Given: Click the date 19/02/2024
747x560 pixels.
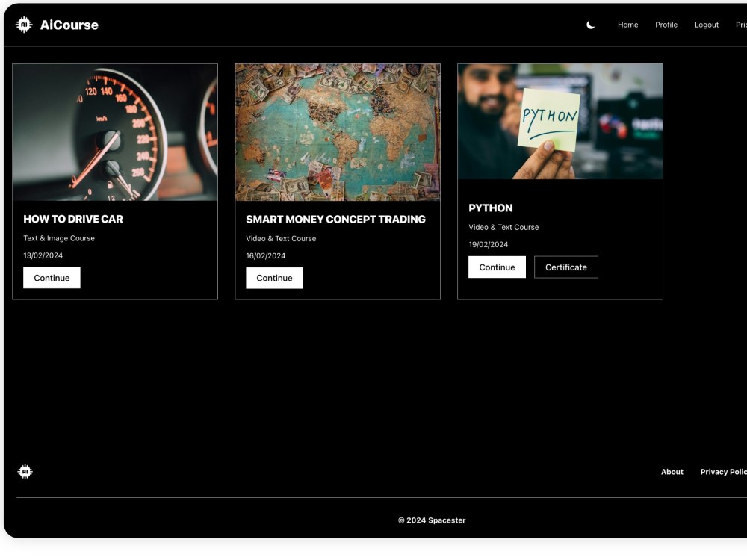Looking at the screenshot, I should pyautogui.click(x=489, y=244).
